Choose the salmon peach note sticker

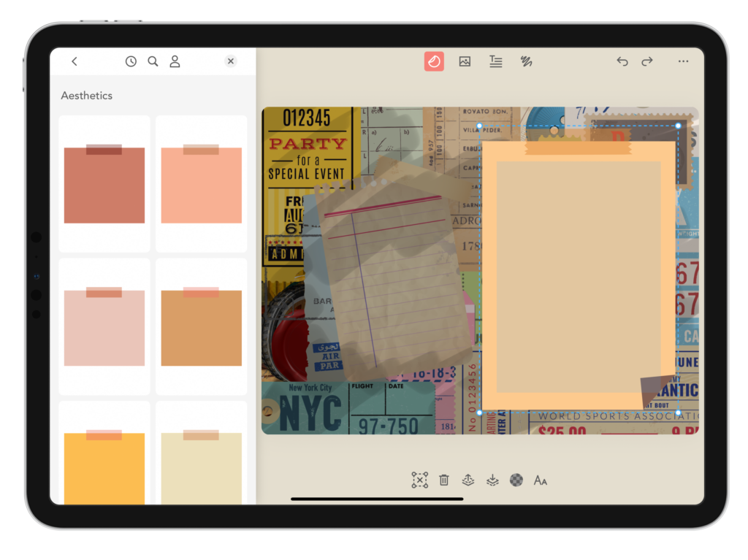(202, 184)
